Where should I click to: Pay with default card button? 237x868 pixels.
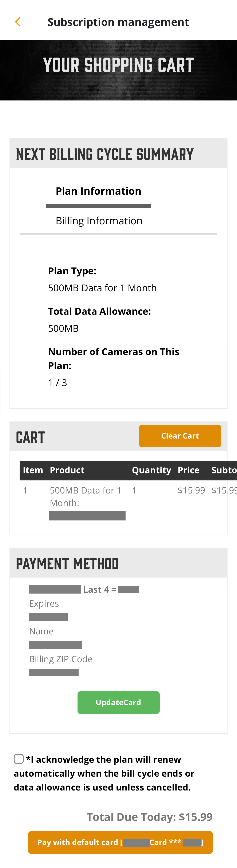click(120, 842)
